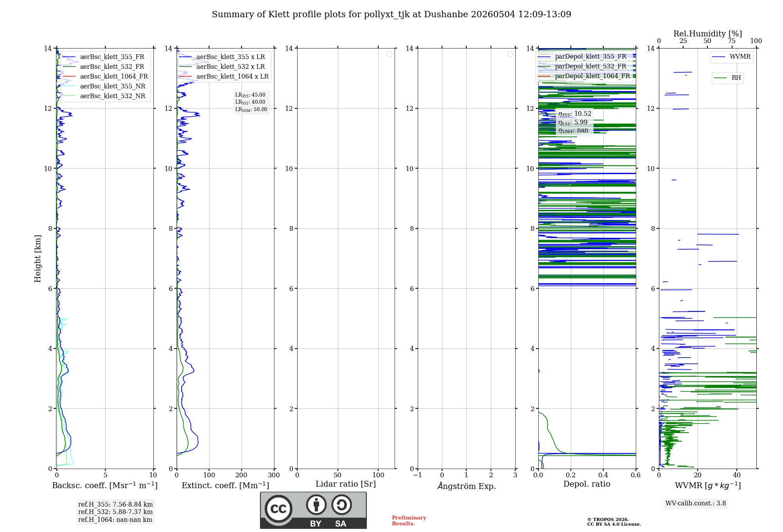Click the WVMR [g*kg⁻¹] x-axis label
This screenshot has height=532, width=783.
708,485
